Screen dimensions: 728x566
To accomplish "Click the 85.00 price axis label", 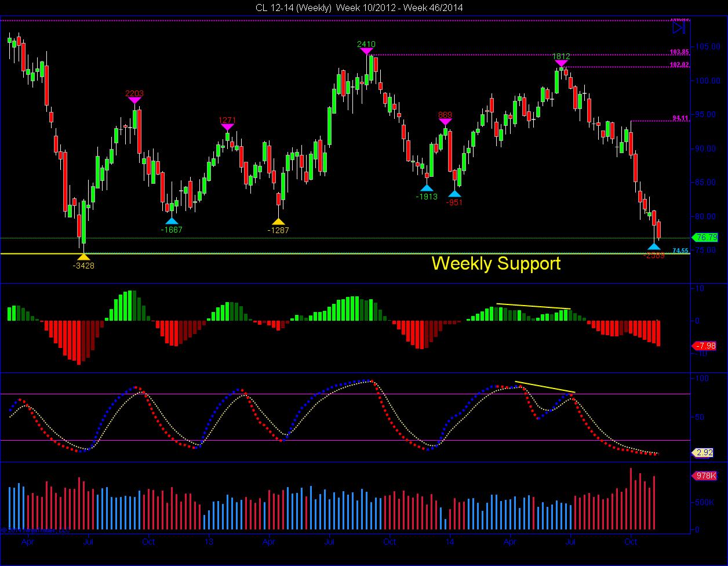I will (x=707, y=183).
